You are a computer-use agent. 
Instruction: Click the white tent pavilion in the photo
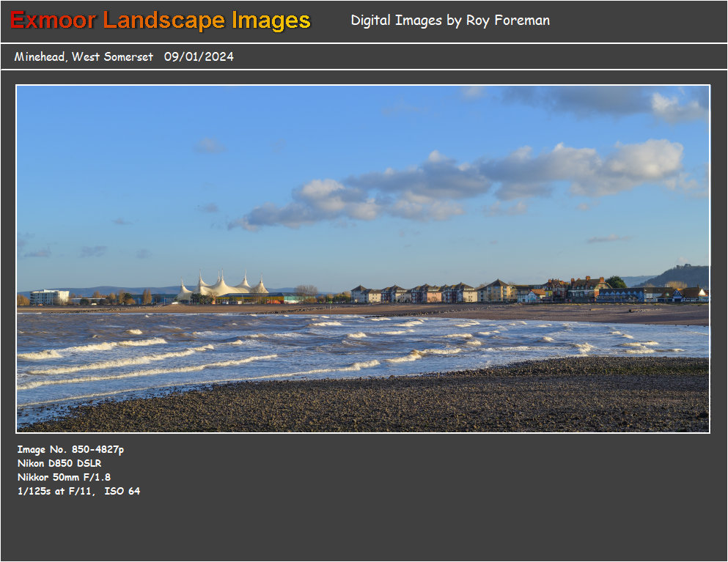[221, 286]
